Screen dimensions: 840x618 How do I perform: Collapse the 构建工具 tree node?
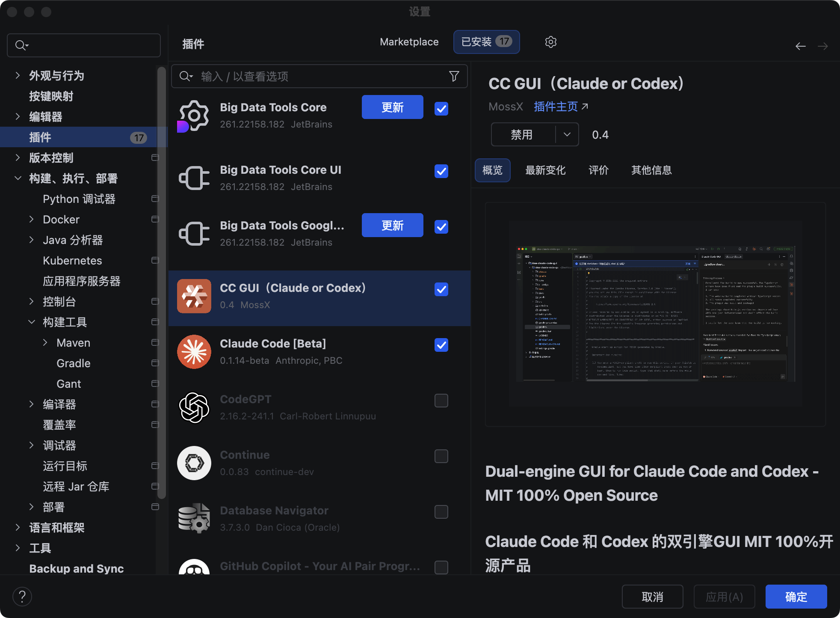pyautogui.click(x=32, y=322)
